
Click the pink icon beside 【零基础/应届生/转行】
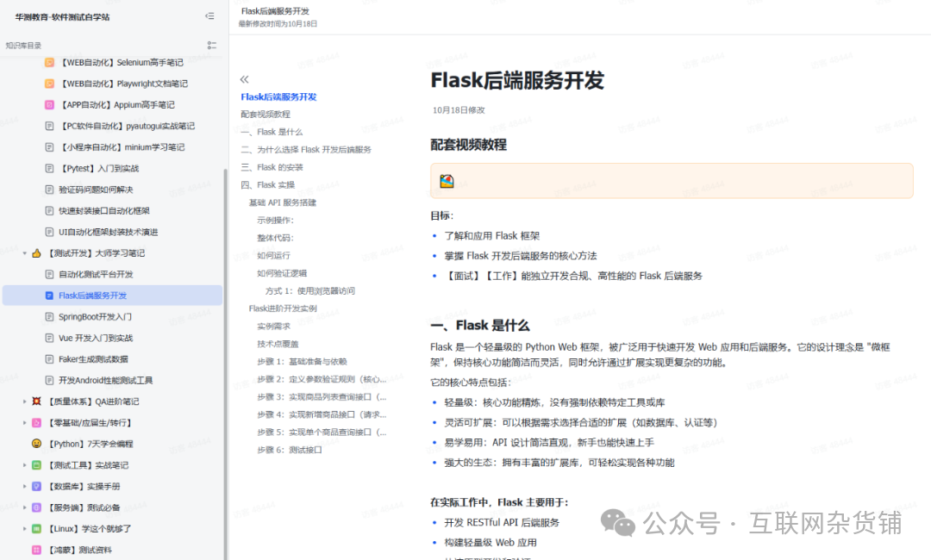tap(36, 423)
